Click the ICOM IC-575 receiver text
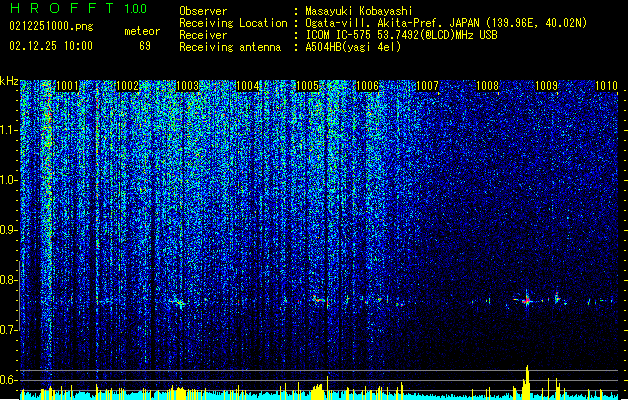This screenshot has width=629, height=400. click(x=402, y=35)
